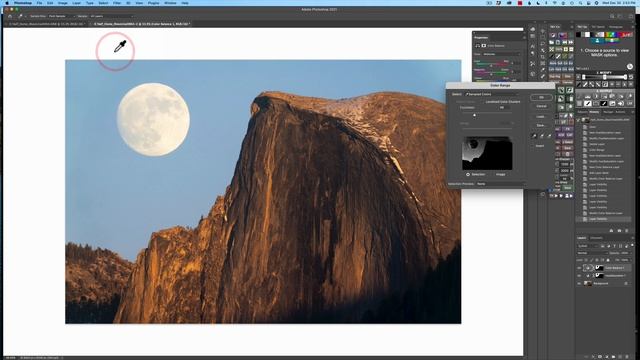Click the search icon at top right

[x=612, y=16]
